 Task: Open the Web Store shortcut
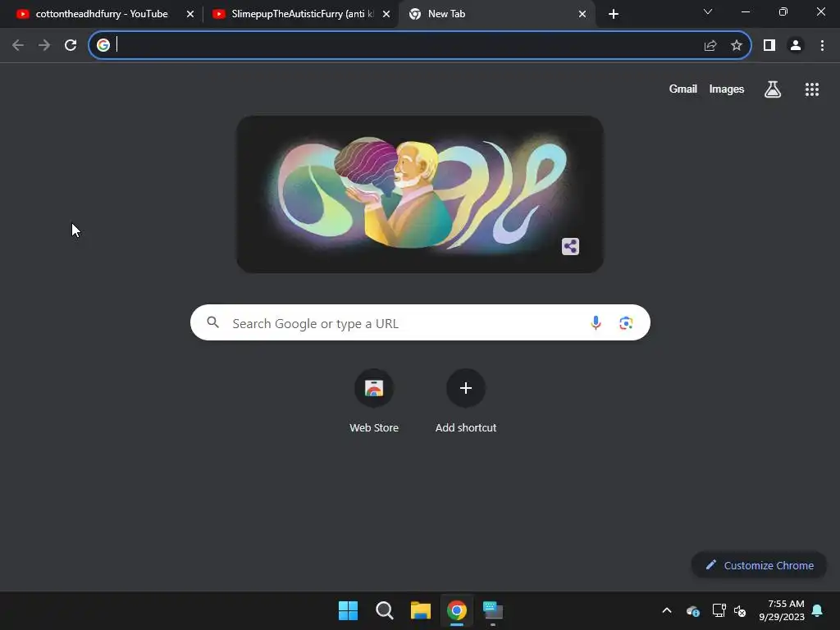click(x=374, y=400)
